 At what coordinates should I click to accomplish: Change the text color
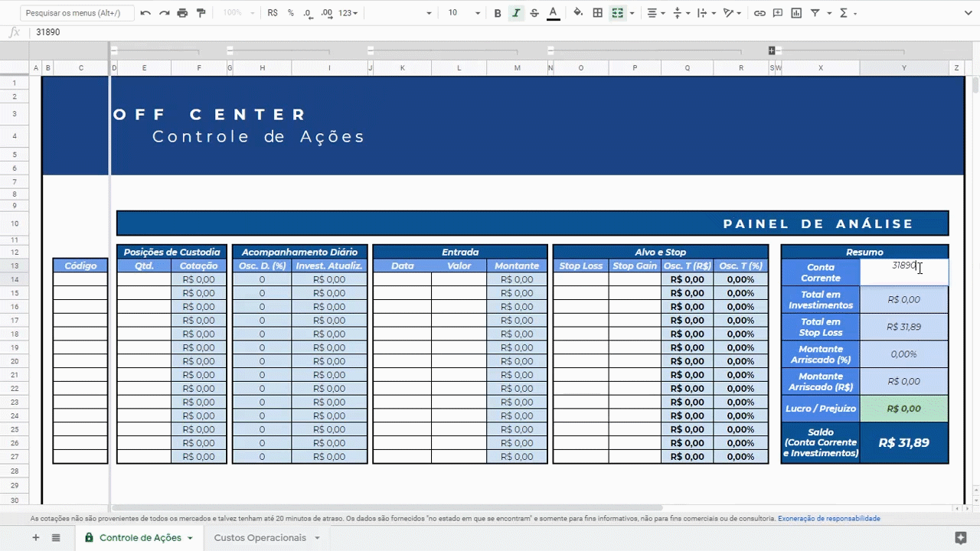click(x=553, y=13)
